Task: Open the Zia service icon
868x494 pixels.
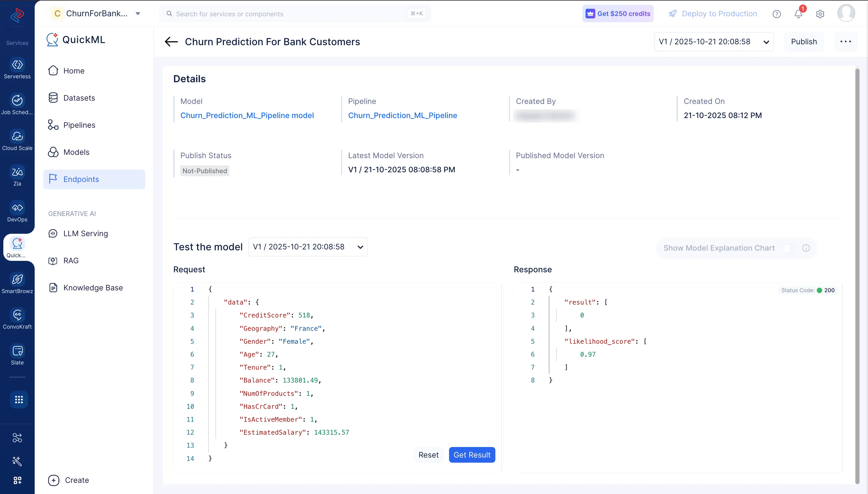Action: pyautogui.click(x=17, y=172)
